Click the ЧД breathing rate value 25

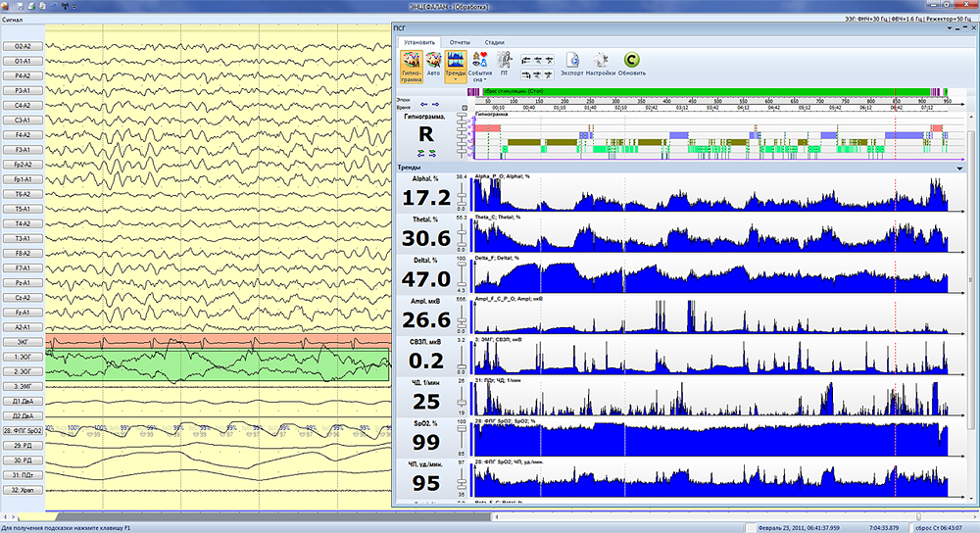[x=426, y=402]
